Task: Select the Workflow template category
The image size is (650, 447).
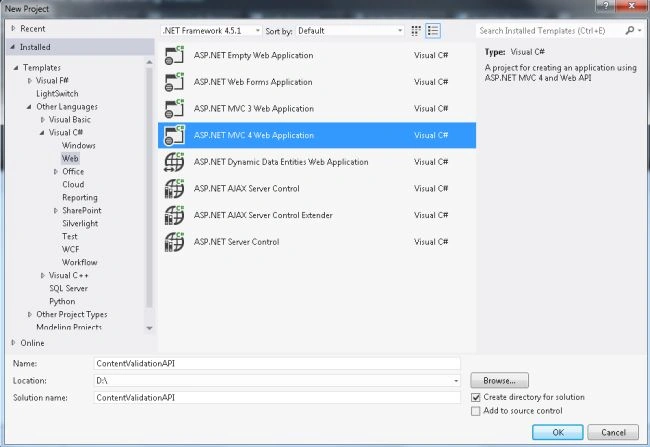Action: (80, 262)
